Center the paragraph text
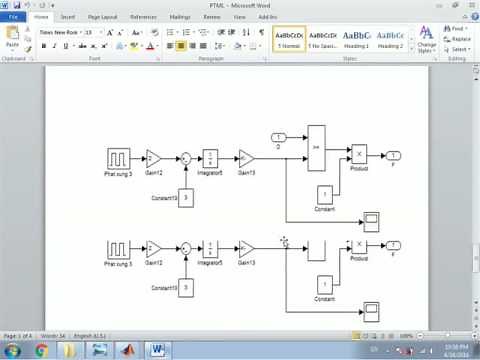The width and height of the screenshot is (480, 360). (181, 46)
